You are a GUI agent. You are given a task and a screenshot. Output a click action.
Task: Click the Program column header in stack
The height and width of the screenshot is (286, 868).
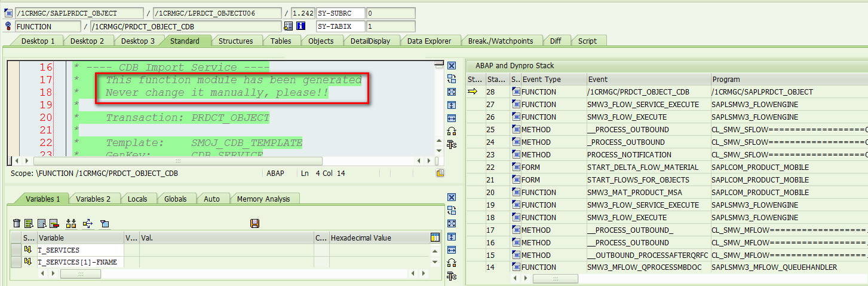[x=789, y=79]
